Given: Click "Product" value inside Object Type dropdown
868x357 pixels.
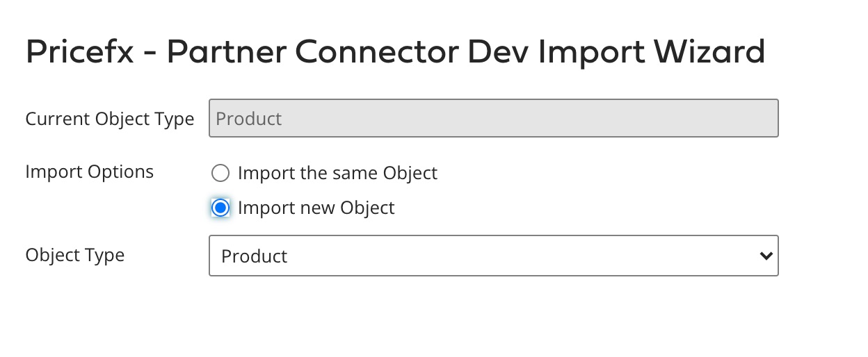Looking at the screenshot, I should coord(254,256).
